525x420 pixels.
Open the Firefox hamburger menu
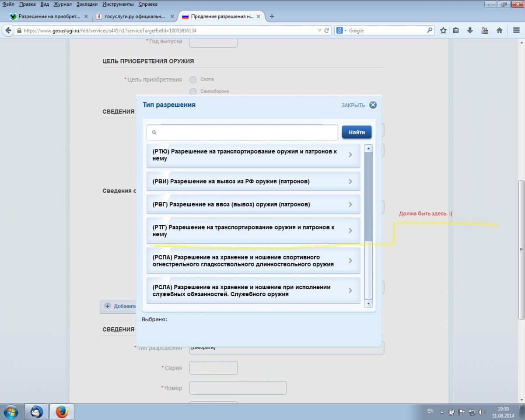click(x=516, y=31)
